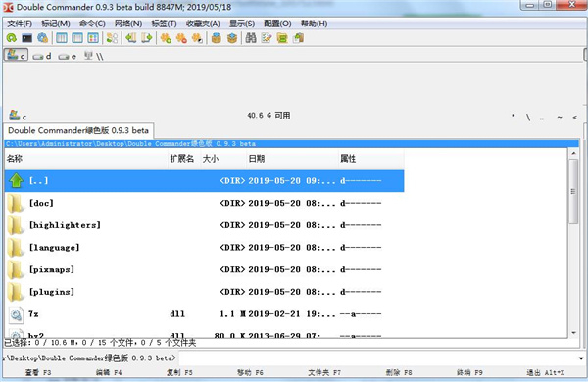
Task: Click the 复制 F5 button
Action: pyautogui.click(x=179, y=372)
